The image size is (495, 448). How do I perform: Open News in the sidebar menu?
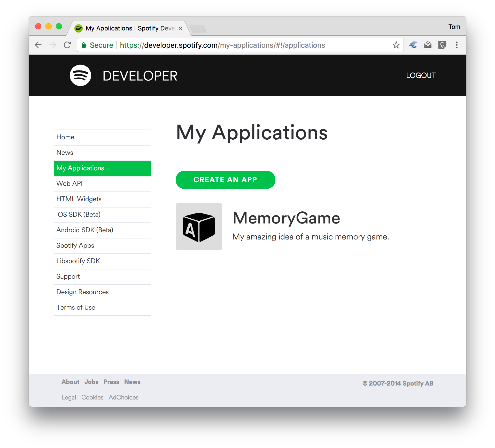102,153
